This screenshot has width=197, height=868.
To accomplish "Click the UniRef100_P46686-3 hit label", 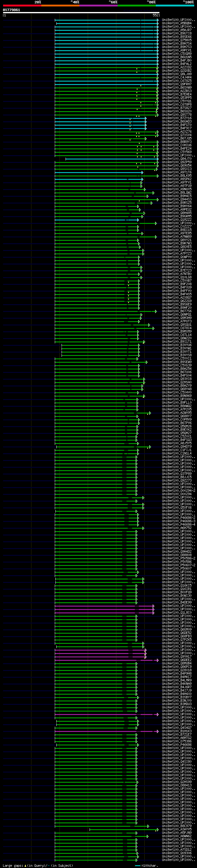I will click(x=179, y=521).
